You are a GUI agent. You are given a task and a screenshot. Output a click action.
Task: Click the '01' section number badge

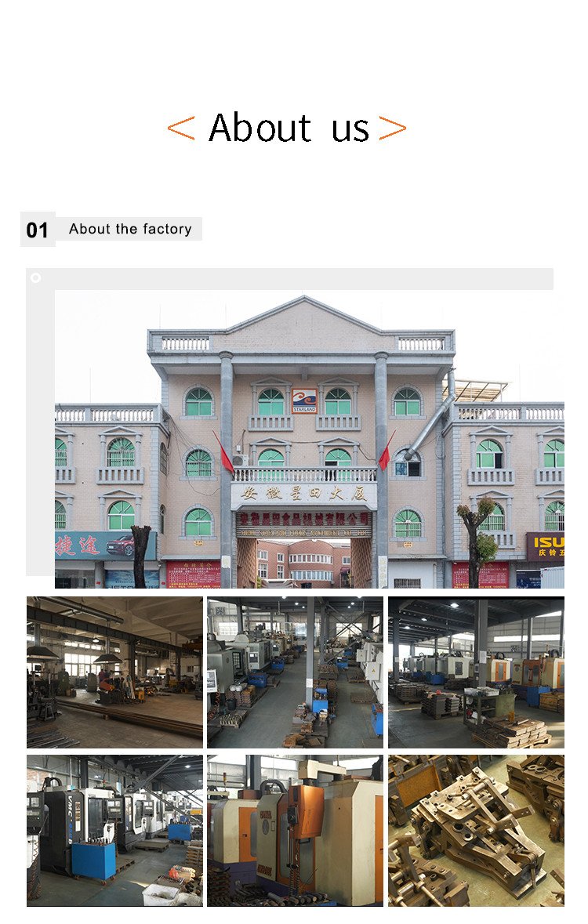38,230
